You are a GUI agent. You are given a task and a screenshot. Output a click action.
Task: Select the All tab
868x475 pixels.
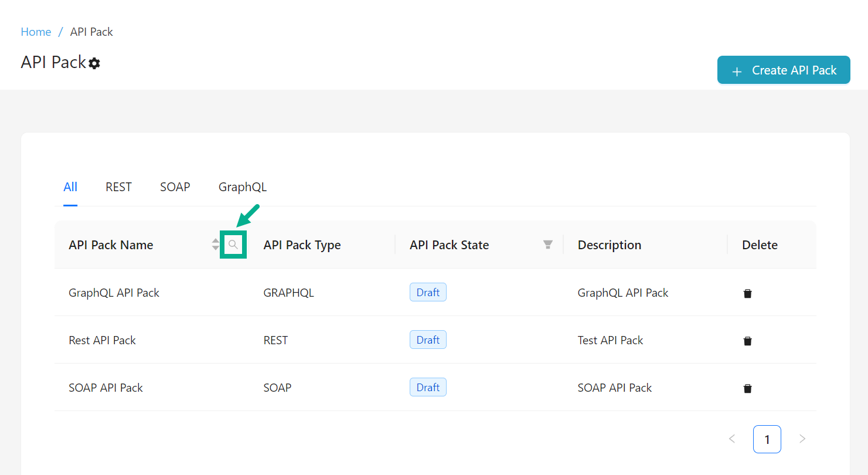(x=70, y=187)
